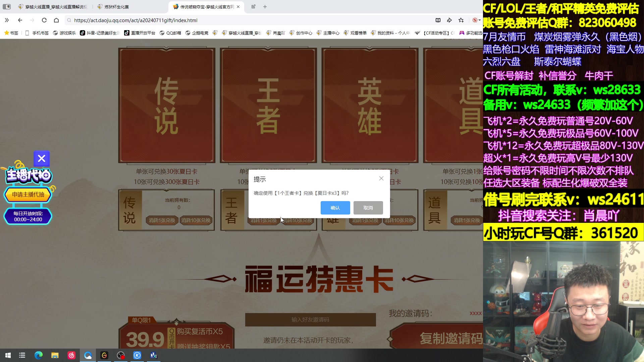Viewport: 644px width, 362px height.
Task: Switch to QQ Browser taskbar icon
Action: point(88,355)
